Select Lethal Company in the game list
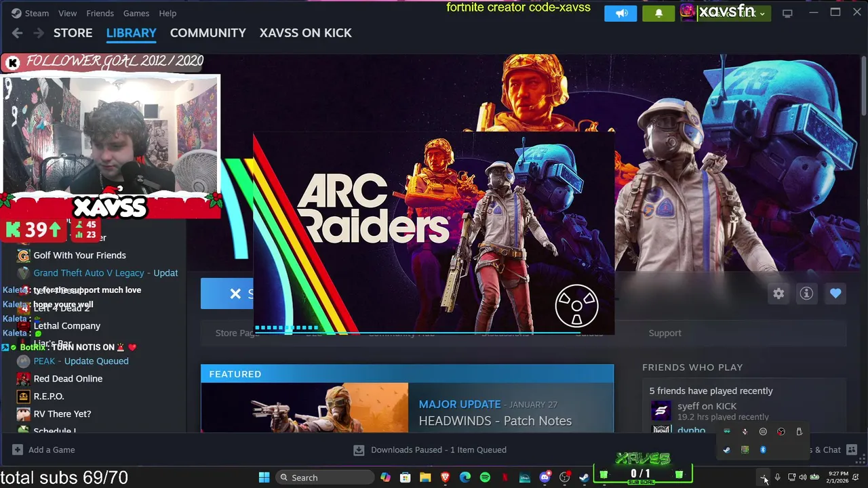The image size is (868, 488). (66, 326)
